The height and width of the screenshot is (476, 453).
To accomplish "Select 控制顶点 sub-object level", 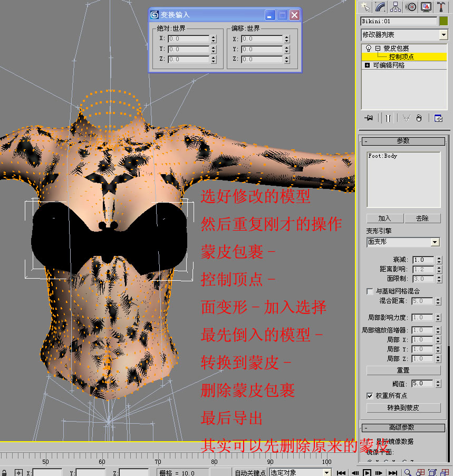I will pos(401,56).
